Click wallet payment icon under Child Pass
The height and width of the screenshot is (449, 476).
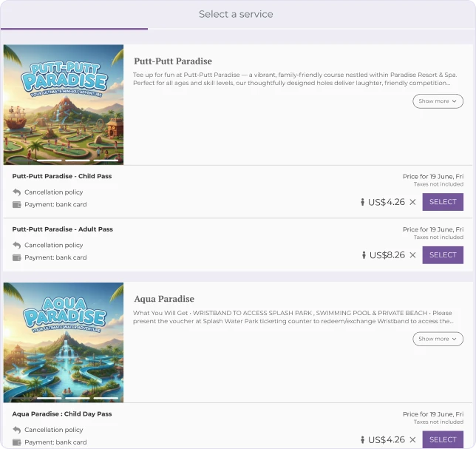click(17, 204)
